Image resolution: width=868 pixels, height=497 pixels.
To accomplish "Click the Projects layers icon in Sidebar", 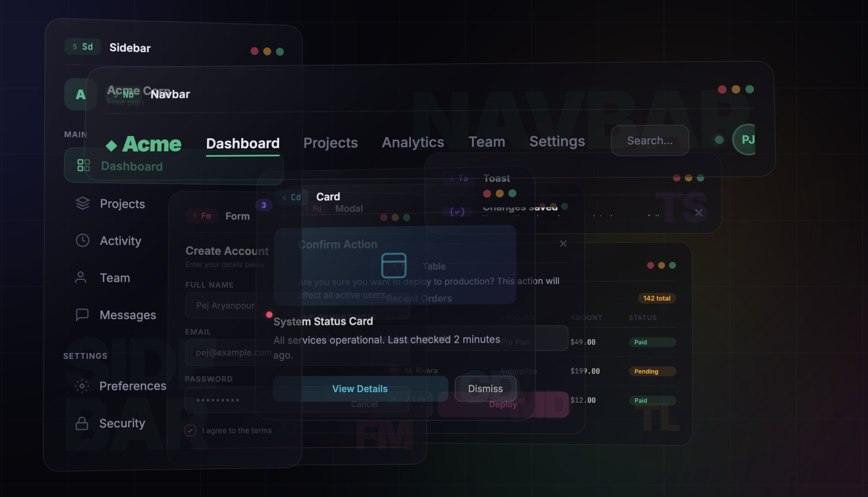I will (83, 203).
